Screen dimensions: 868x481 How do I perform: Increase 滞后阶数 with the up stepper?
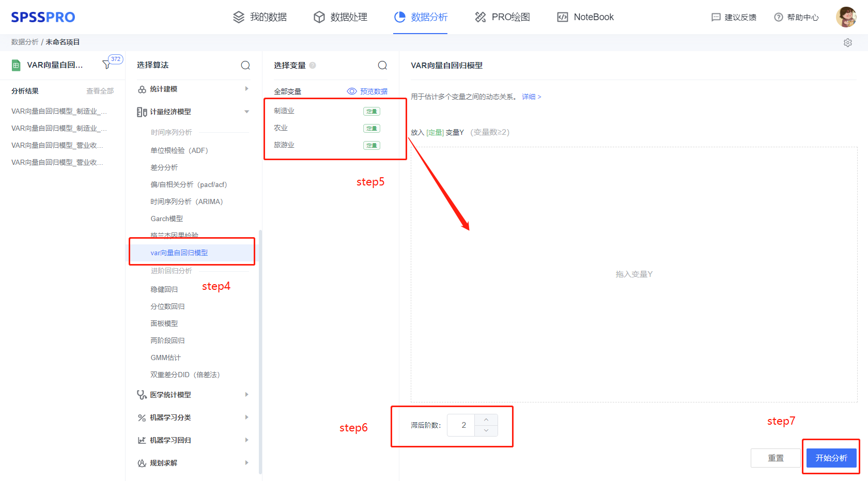[x=486, y=420]
